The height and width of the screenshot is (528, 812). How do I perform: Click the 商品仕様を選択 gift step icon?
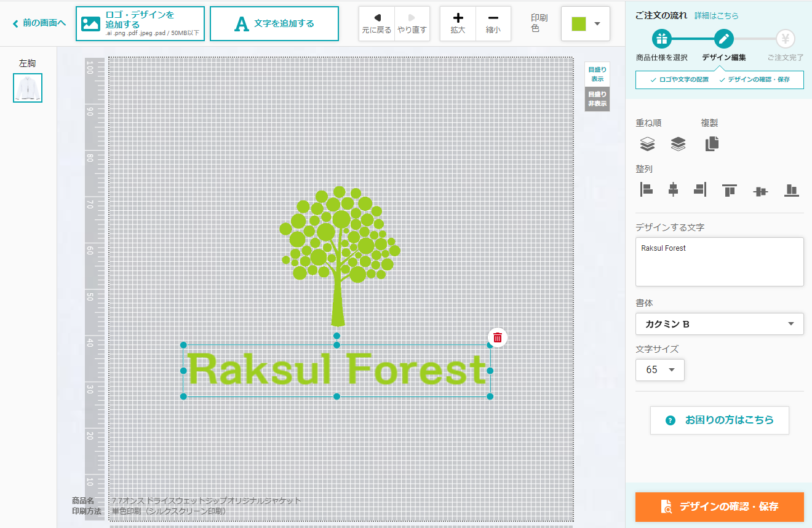[x=661, y=39]
